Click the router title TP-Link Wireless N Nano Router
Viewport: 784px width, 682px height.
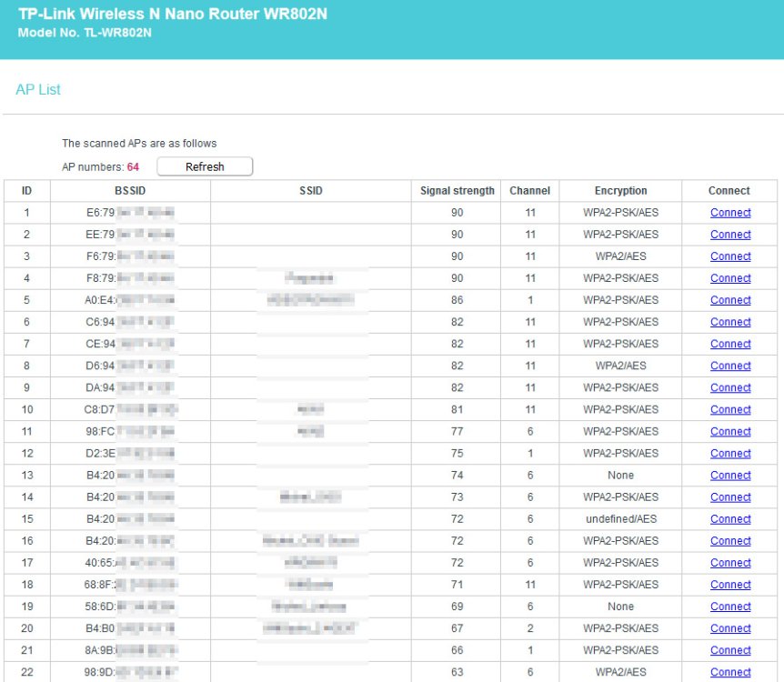click(173, 14)
